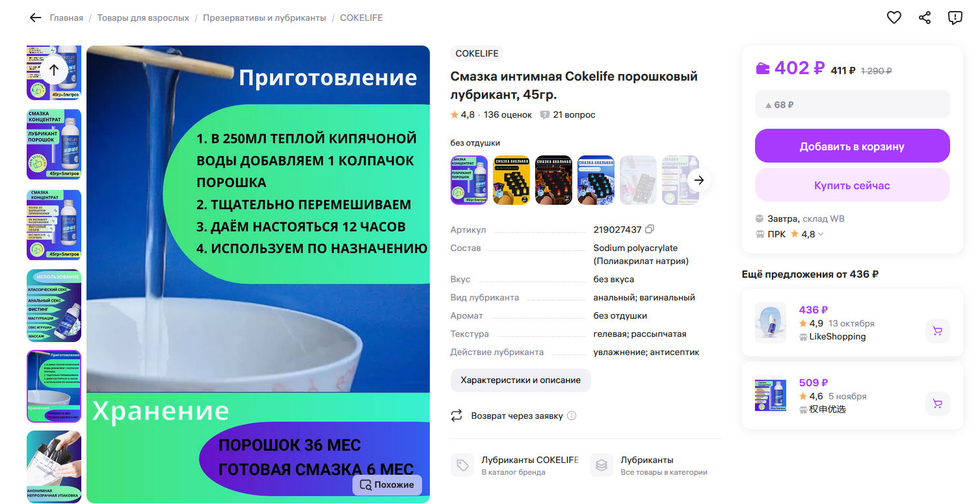980x504 pixels.
Task: Add product to favorites with heart icon
Action: tap(894, 18)
